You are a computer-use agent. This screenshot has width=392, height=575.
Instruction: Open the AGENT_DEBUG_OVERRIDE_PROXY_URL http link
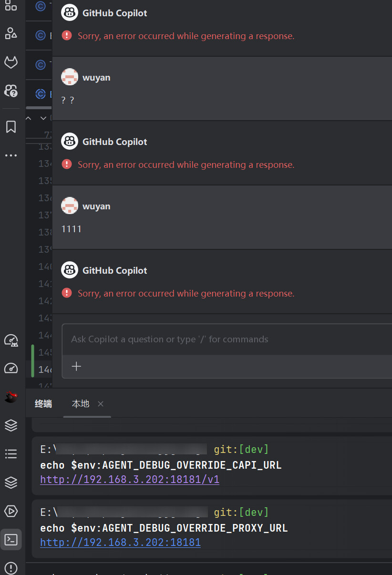pyautogui.click(x=120, y=543)
